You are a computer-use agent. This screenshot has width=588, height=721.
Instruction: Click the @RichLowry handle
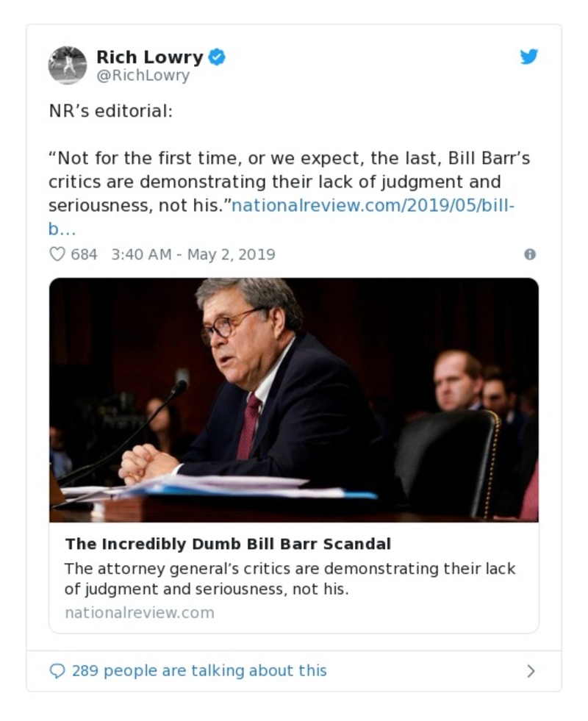pos(143,76)
